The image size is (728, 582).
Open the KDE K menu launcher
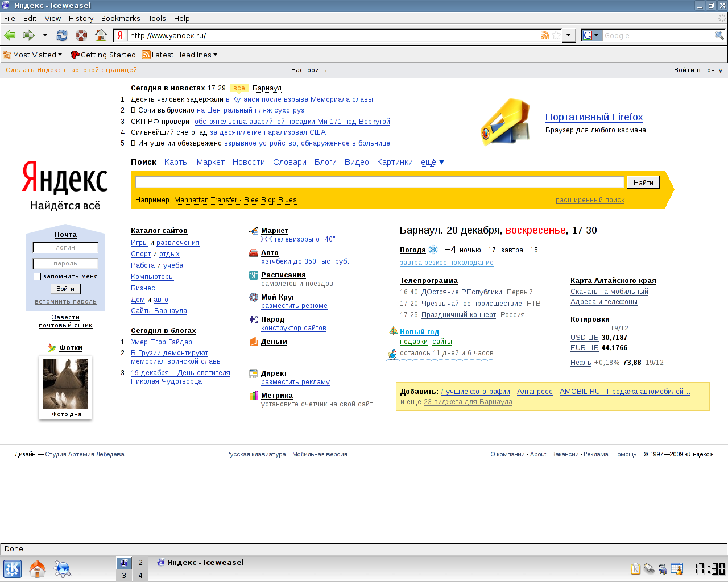13,569
